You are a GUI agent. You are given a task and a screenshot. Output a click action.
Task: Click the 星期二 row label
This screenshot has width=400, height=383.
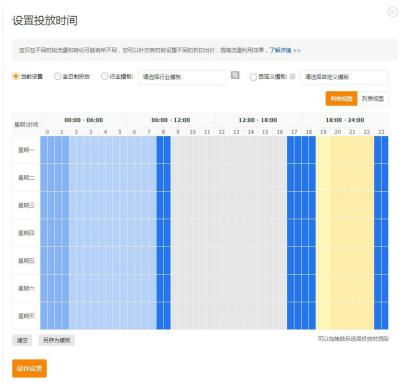pos(26,178)
